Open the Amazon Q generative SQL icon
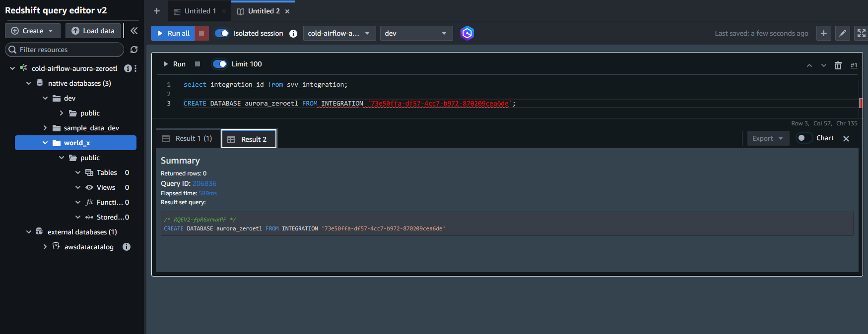Image resolution: width=868 pixels, height=334 pixels. coord(467,33)
